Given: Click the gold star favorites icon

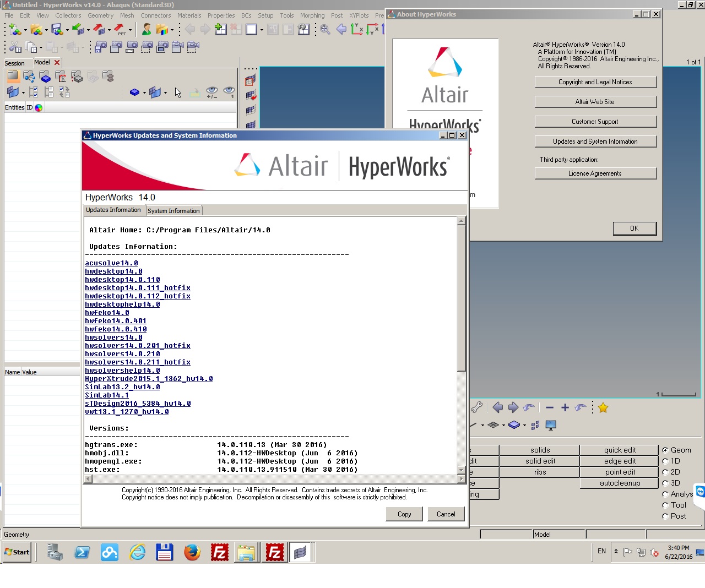Looking at the screenshot, I should pyautogui.click(x=603, y=407).
